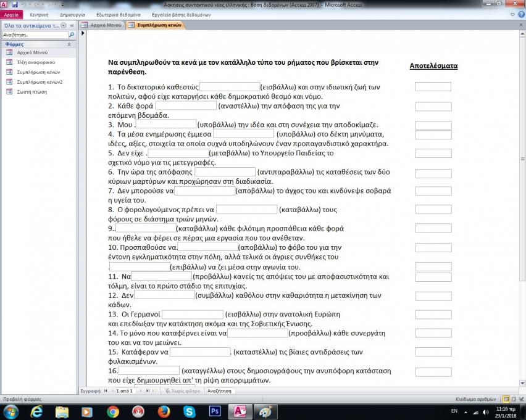Launch Google Chrome from taskbar
526x420 pixels.
click(113, 411)
